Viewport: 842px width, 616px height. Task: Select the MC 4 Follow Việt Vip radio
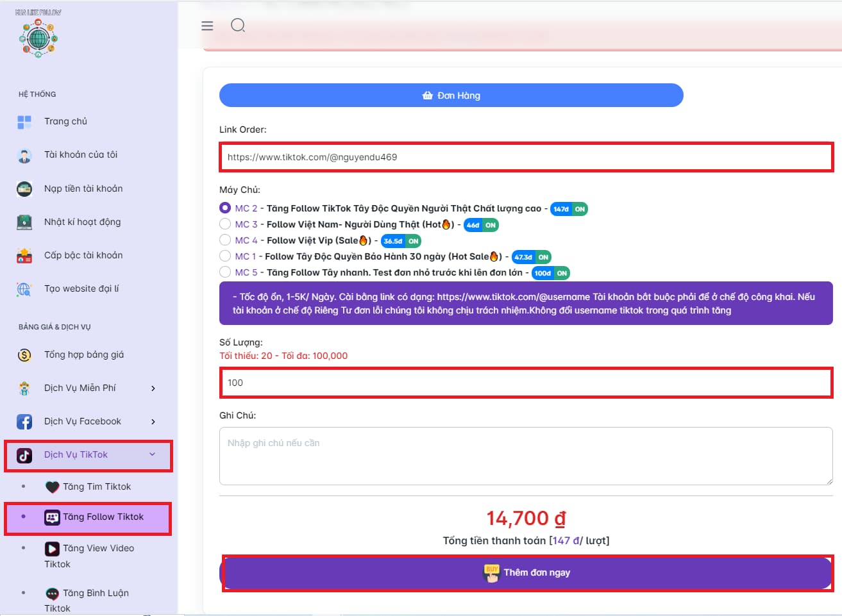[x=225, y=240]
